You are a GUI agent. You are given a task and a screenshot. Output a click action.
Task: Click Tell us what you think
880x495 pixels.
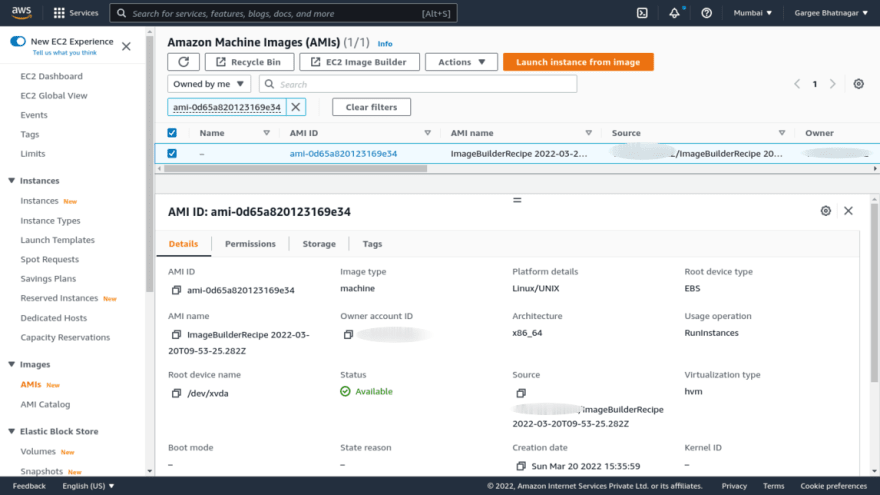click(x=65, y=53)
